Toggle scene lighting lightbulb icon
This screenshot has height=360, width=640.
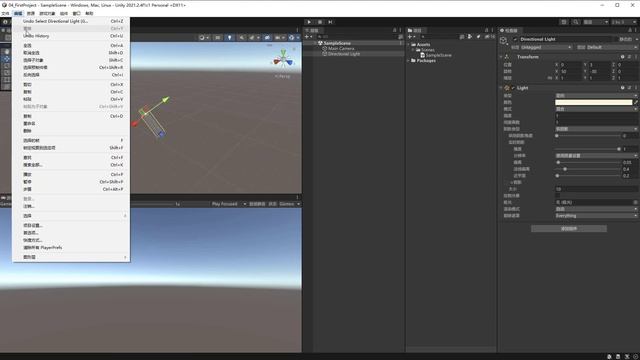229,38
